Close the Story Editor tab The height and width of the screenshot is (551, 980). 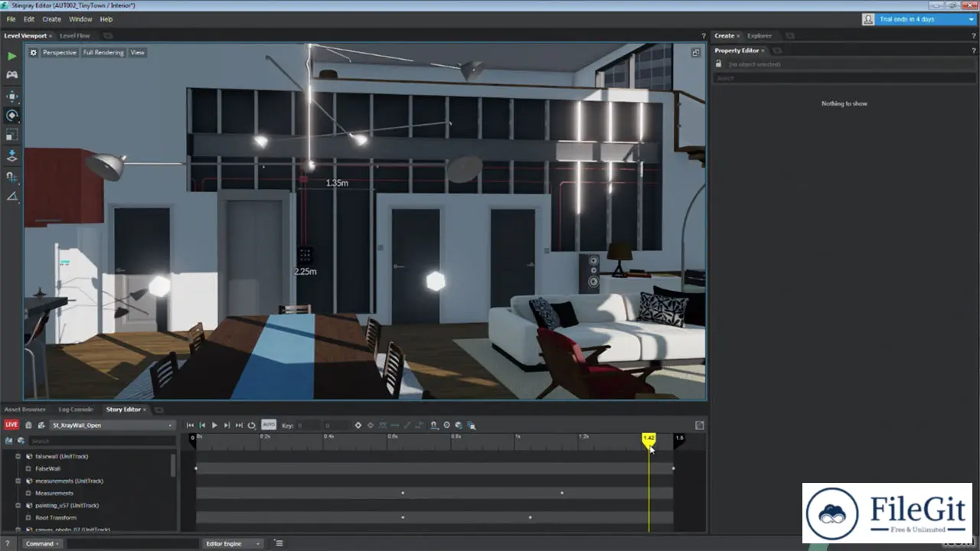tap(145, 409)
